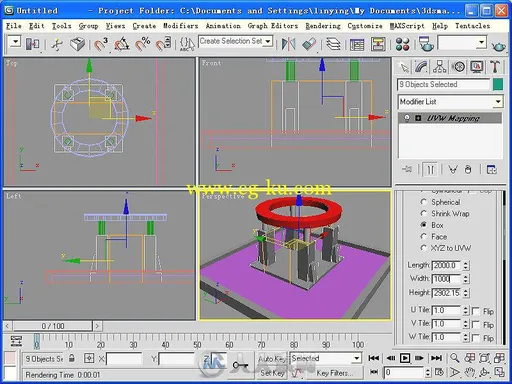The image size is (512, 384).
Task: Open the Material Editor colored spheres icon
Action: [402, 44]
